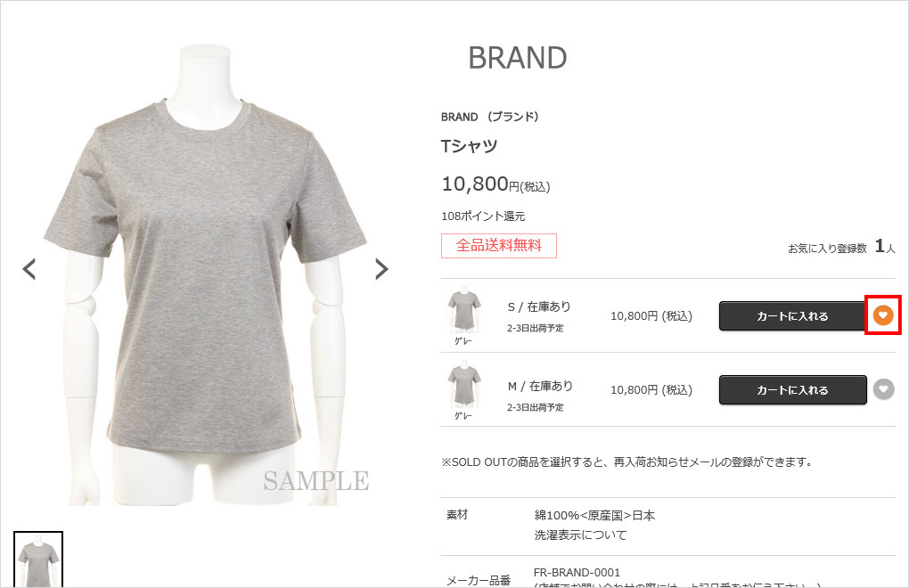The height and width of the screenshot is (588, 909).
Task: Open the BRAND logo at top
Action: (x=517, y=58)
